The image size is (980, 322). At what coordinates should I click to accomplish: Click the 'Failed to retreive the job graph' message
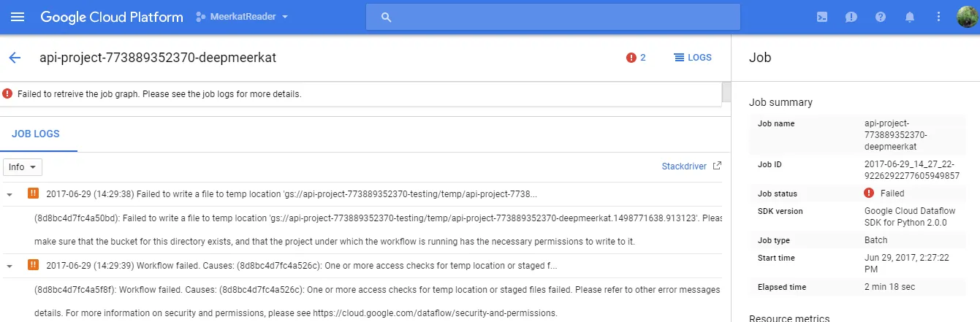159,94
